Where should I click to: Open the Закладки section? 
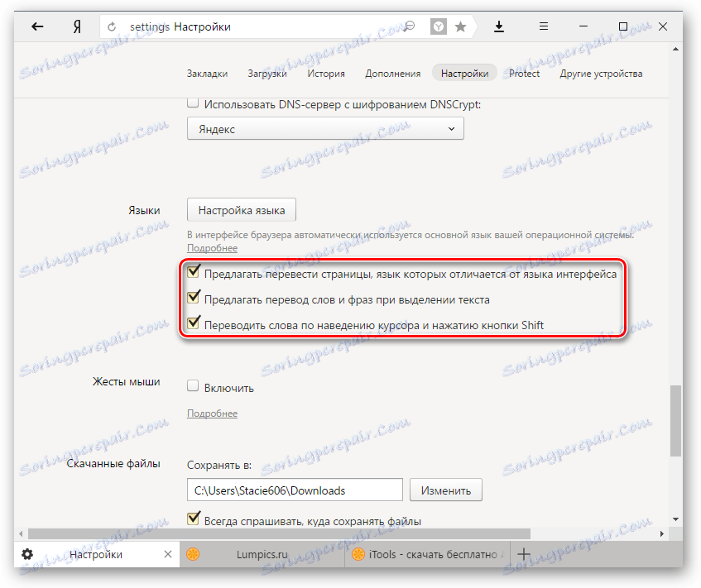click(207, 74)
